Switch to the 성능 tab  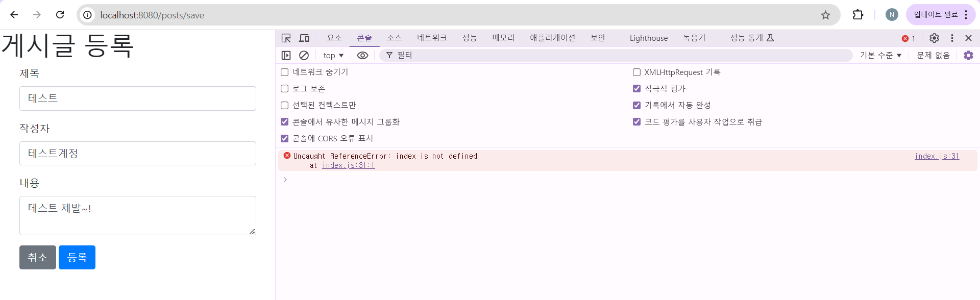coord(470,38)
